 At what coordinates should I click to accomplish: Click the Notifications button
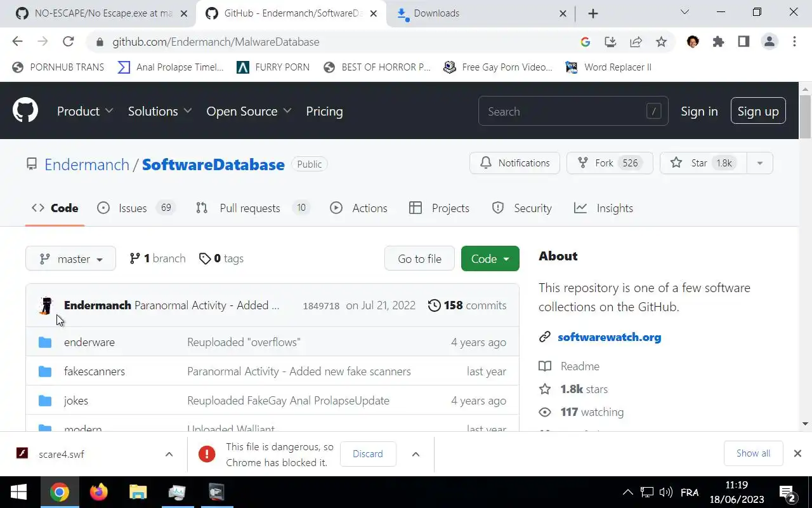514,163
